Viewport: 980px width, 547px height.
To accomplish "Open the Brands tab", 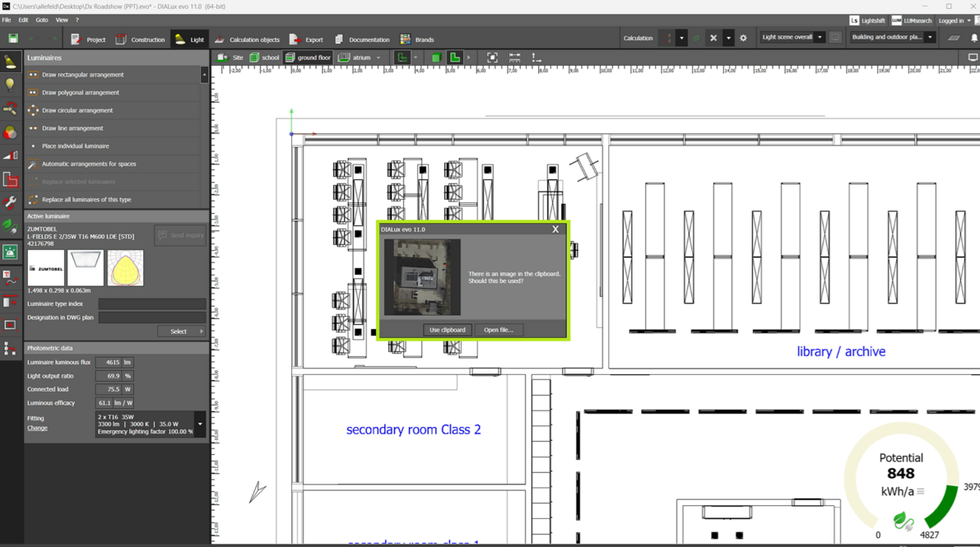I will point(417,39).
